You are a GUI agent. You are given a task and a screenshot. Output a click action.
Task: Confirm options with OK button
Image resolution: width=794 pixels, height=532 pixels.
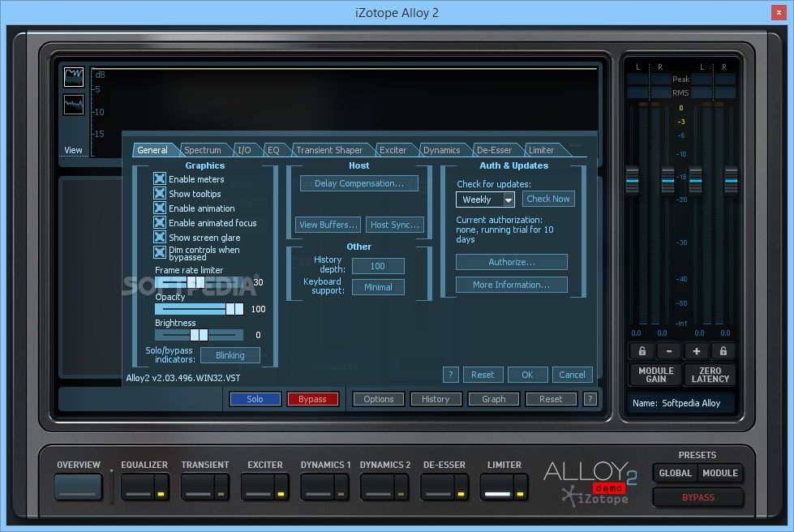point(528,375)
